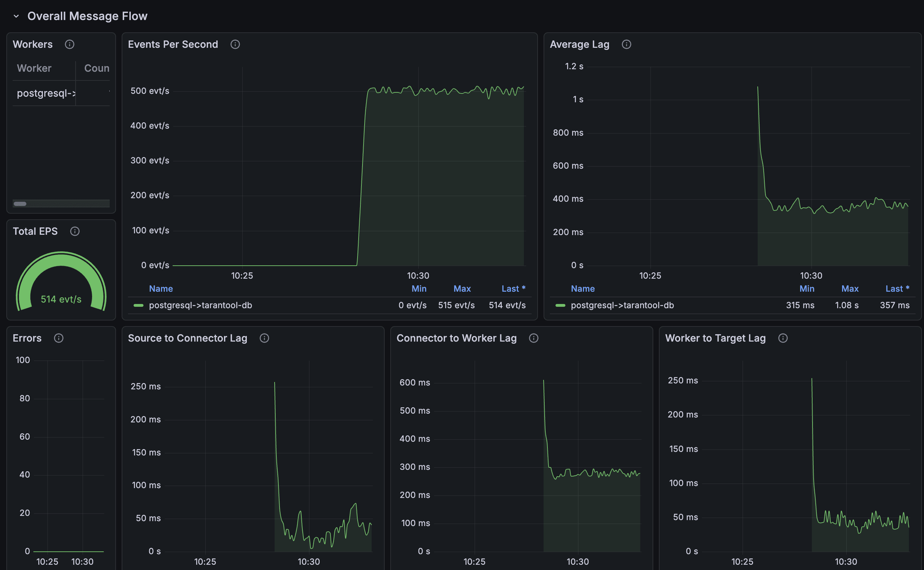Toggle postgresql->tarantool-db series in Average Lag legend
924x570 pixels.
(x=622, y=305)
